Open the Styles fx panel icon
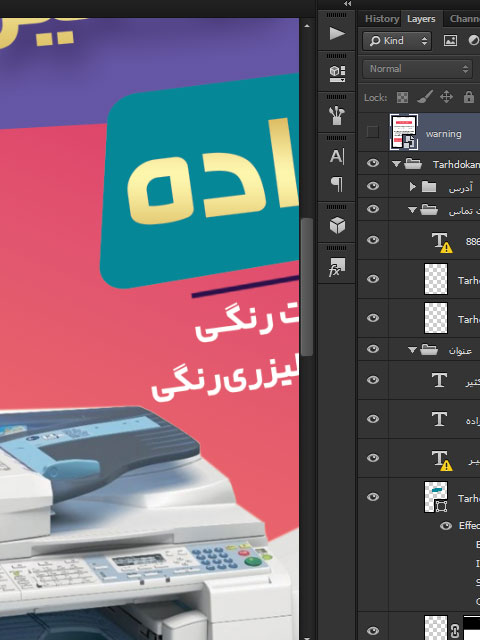 tap(337, 267)
